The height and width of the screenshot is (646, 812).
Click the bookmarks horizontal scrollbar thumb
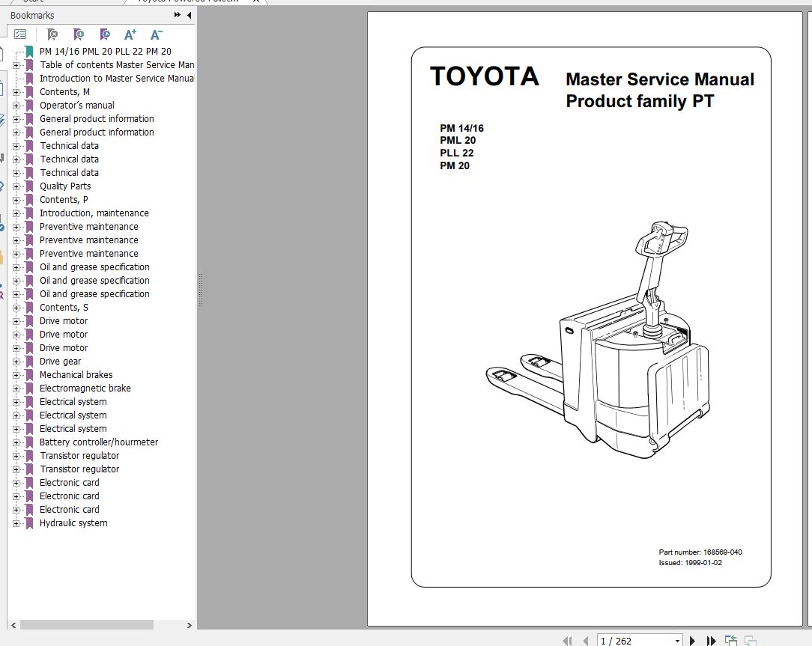tap(86, 625)
